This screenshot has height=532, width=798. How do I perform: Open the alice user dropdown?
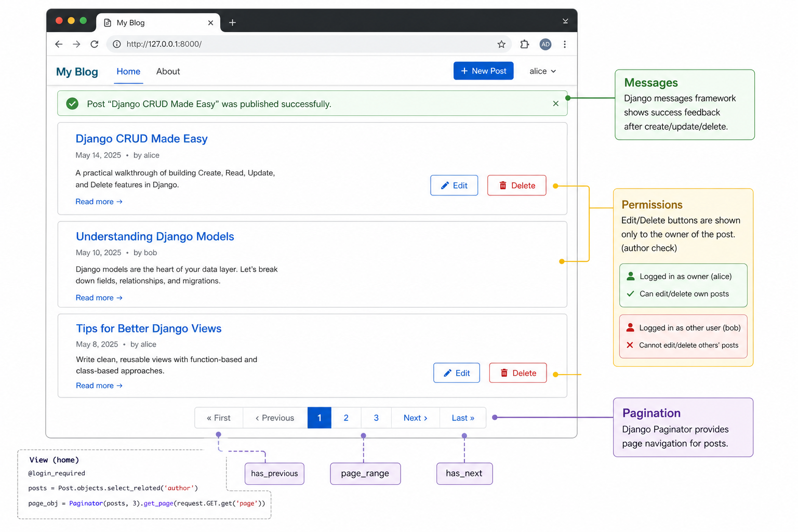click(x=543, y=71)
